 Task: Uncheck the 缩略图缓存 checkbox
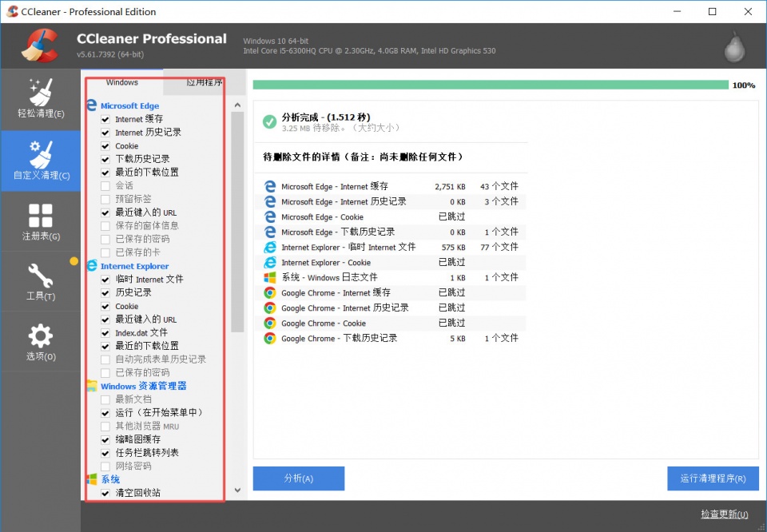click(105, 439)
